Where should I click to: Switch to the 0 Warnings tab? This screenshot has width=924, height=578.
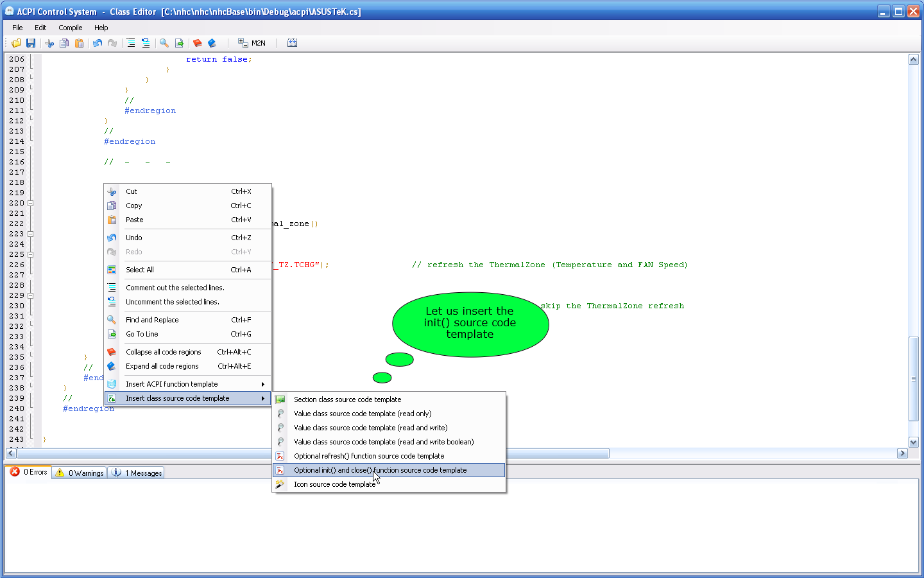coord(80,473)
